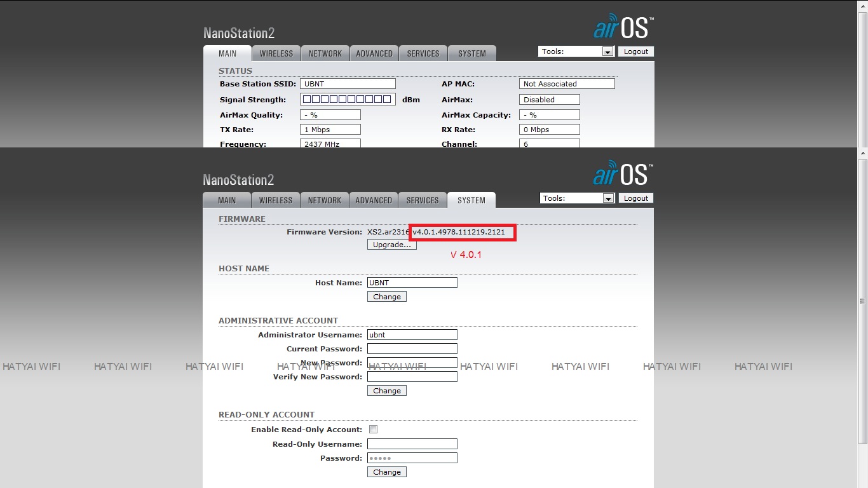Click the ADMINISTRATIVE ACCOUNT section heading

[278, 321]
